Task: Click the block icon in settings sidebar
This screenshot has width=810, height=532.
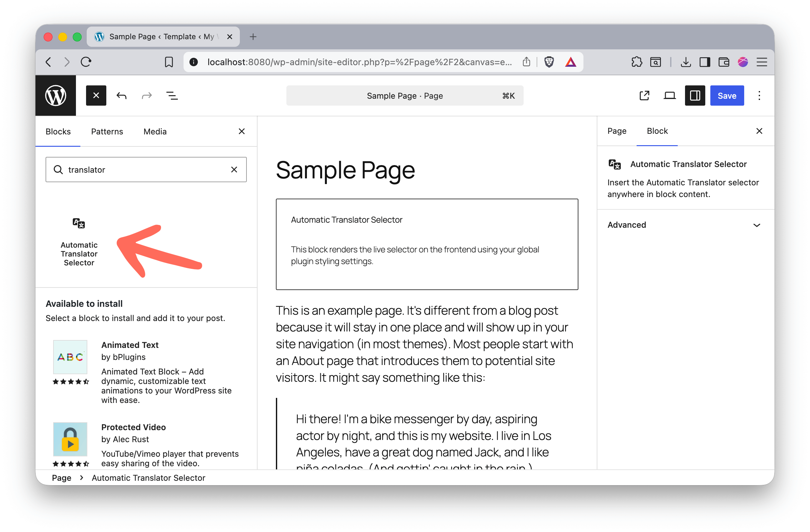Action: click(614, 164)
